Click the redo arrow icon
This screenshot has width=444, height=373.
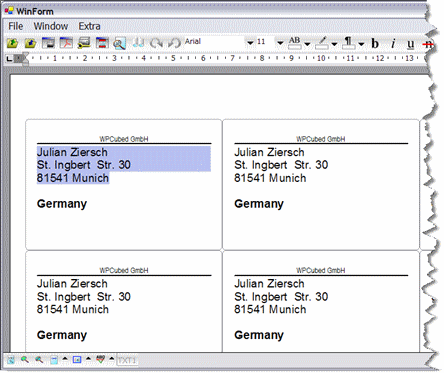156,43
